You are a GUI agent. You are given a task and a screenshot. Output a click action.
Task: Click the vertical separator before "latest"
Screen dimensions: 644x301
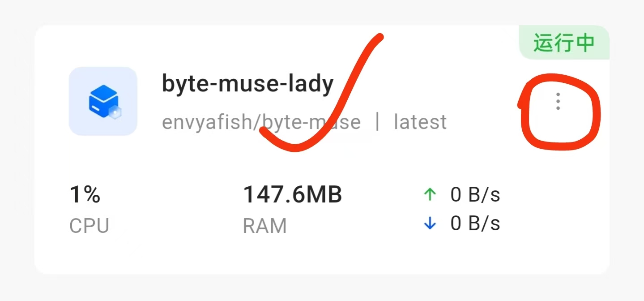pos(377,122)
